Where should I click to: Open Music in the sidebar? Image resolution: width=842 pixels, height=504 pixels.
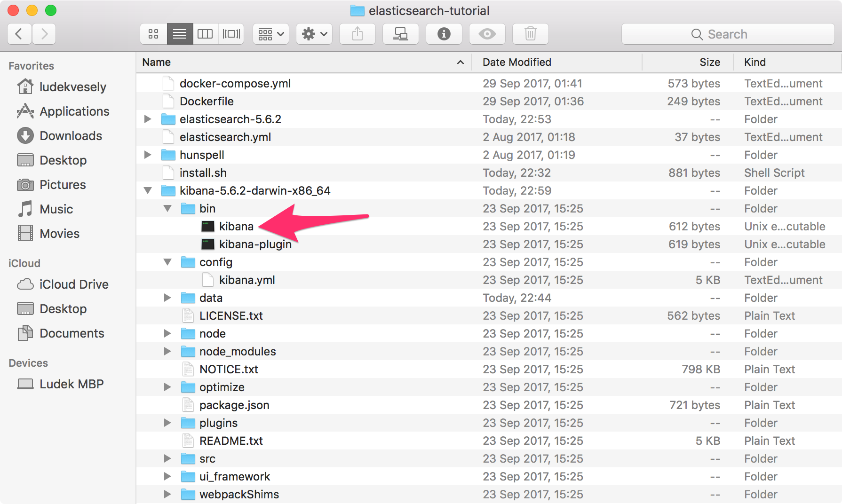(45, 209)
